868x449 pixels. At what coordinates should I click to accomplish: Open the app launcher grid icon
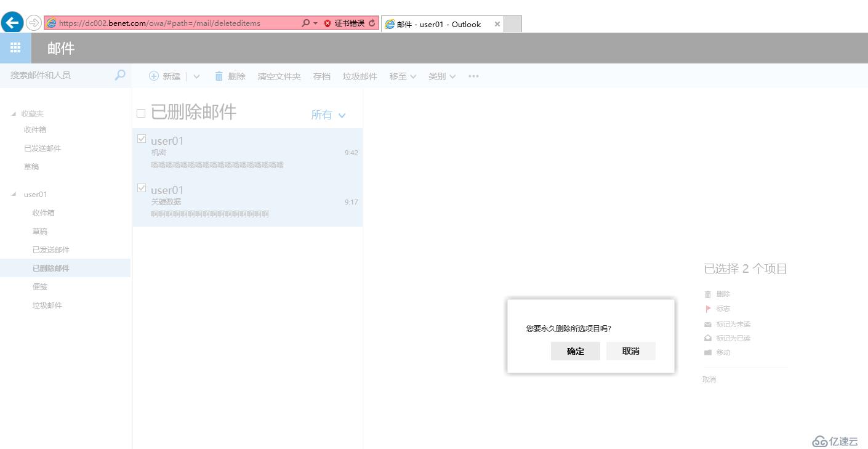tap(15, 47)
